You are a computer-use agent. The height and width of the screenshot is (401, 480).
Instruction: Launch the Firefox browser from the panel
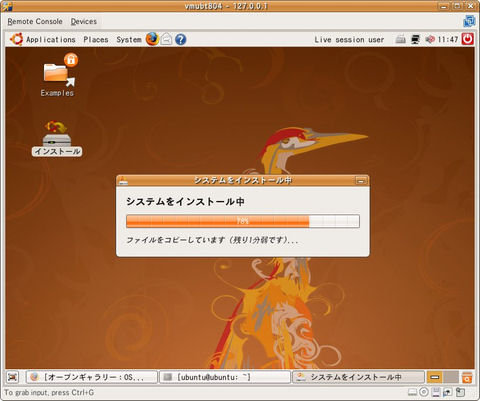(152, 39)
